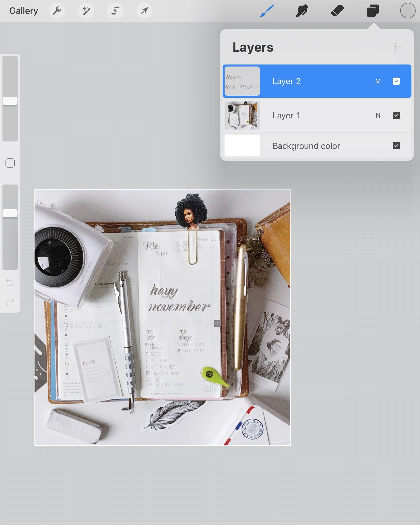The width and height of the screenshot is (420, 525).
Task: Pick the Brush painting tool
Action: tap(266, 11)
